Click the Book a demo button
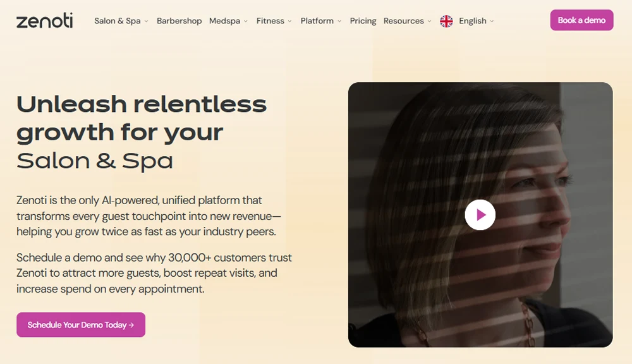This screenshot has width=632, height=364. pos(581,20)
